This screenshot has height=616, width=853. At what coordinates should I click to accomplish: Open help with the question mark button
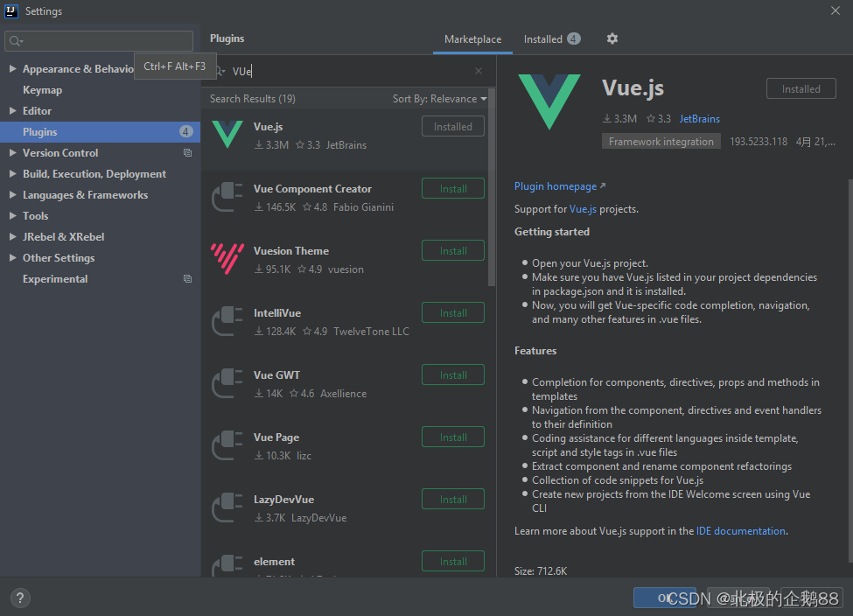coord(20,598)
